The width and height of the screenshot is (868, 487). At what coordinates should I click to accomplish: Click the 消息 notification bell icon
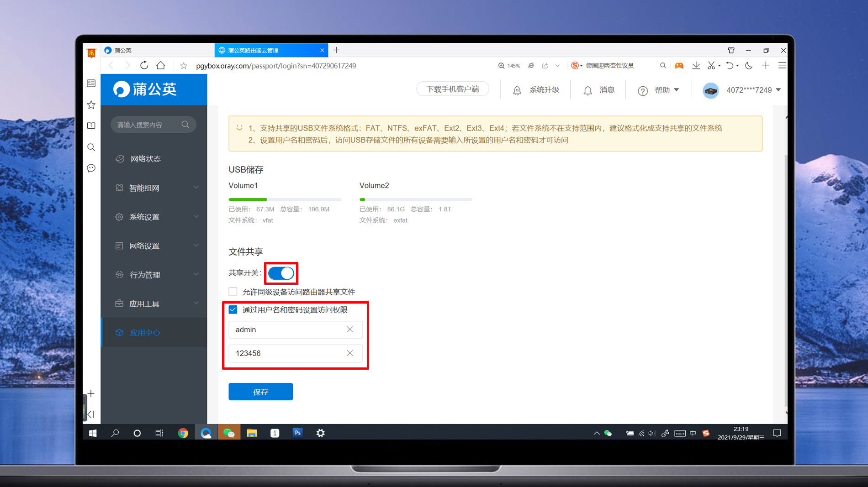point(588,90)
